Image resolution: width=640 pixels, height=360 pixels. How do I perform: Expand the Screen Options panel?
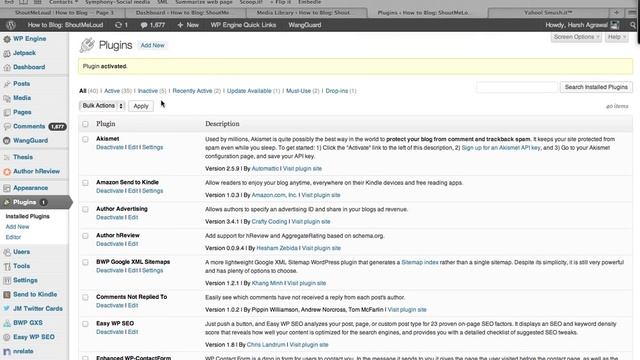pyautogui.click(x=576, y=37)
